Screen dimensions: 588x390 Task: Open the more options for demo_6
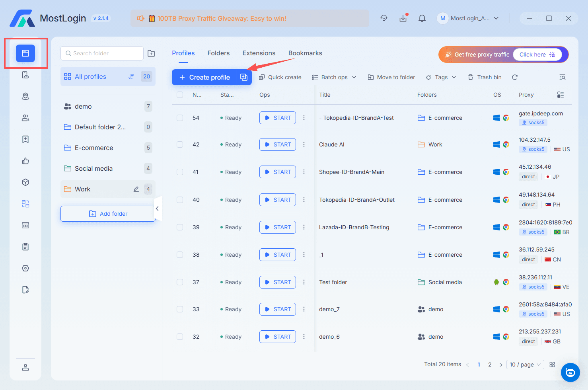[304, 337]
